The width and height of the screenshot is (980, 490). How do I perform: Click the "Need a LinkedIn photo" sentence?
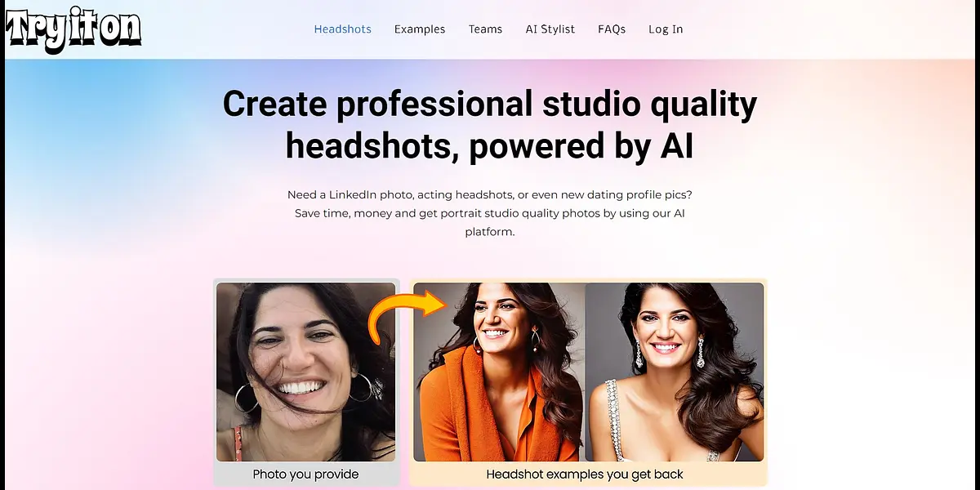[490, 195]
